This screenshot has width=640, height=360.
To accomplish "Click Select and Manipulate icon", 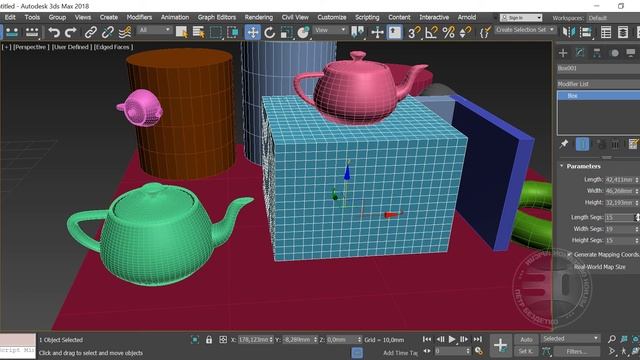I will coord(377,32).
